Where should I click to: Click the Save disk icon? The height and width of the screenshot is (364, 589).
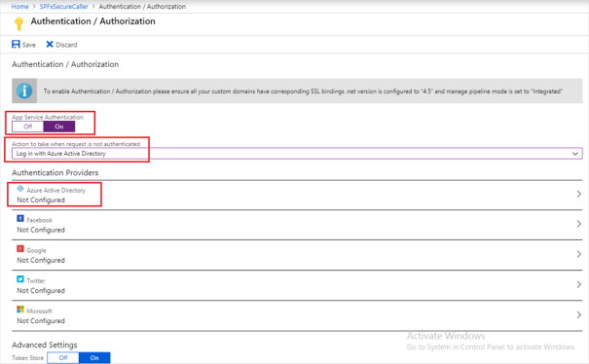point(16,45)
